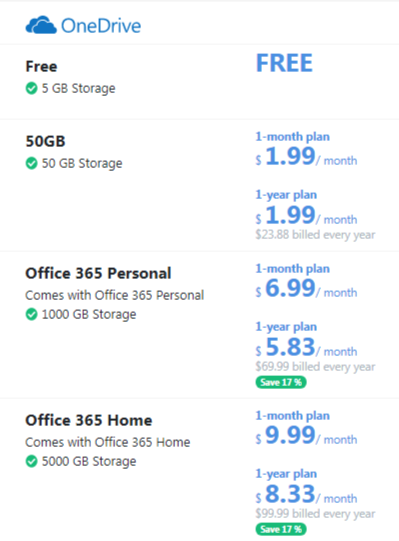Click the 50GB plan title
This screenshot has width=399, height=541.
46,141
